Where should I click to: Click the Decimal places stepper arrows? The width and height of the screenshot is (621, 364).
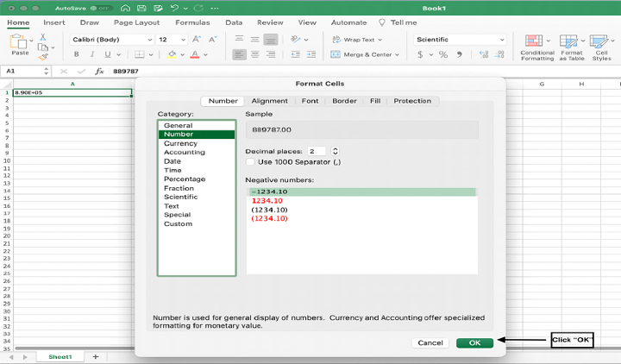click(x=336, y=151)
